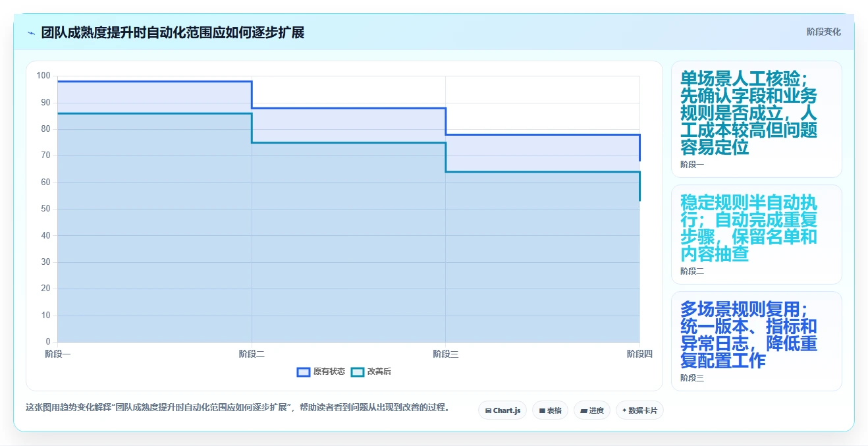Click the icon in the 进度 tag
Viewport: 868px width, 446px height.
pyautogui.click(x=583, y=410)
